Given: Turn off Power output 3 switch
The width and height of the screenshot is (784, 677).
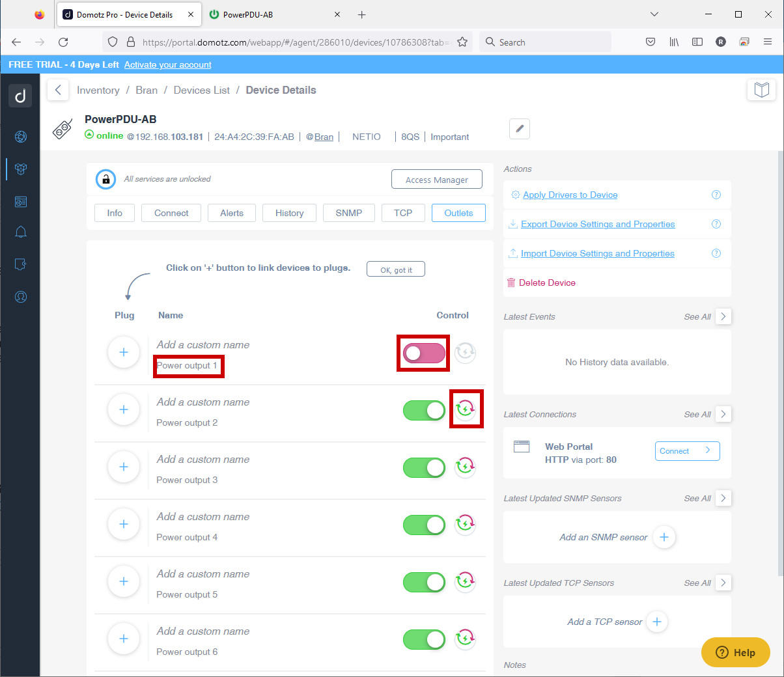Looking at the screenshot, I should [x=424, y=467].
